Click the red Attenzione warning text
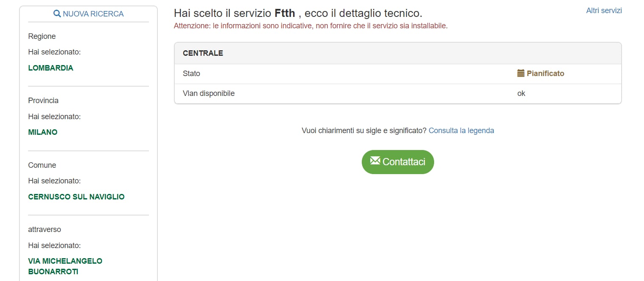Image resolution: width=644 pixels, height=281 pixels. click(311, 26)
